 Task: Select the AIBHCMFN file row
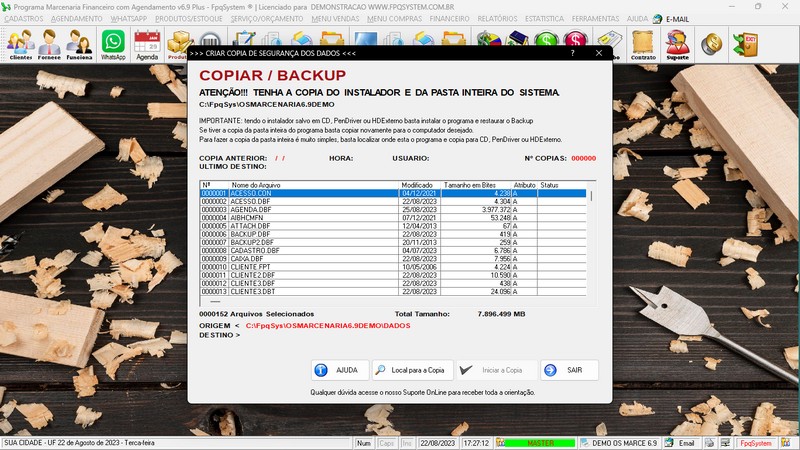(x=393, y=218)
